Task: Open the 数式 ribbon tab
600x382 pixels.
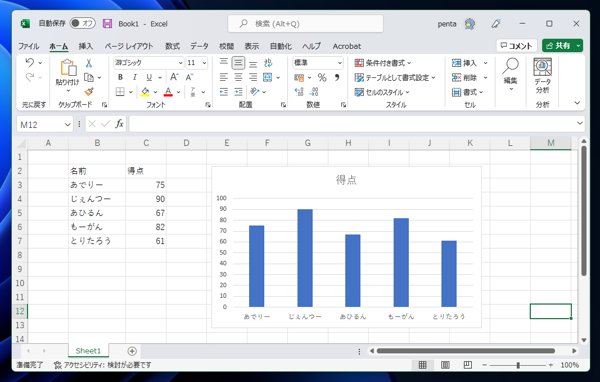Action: click(x=172, y=46)
